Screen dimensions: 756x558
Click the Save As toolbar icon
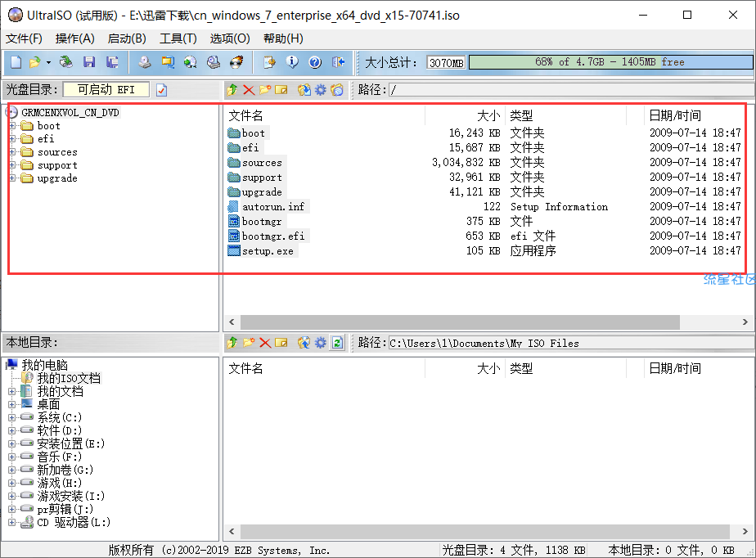pos(112,62)
